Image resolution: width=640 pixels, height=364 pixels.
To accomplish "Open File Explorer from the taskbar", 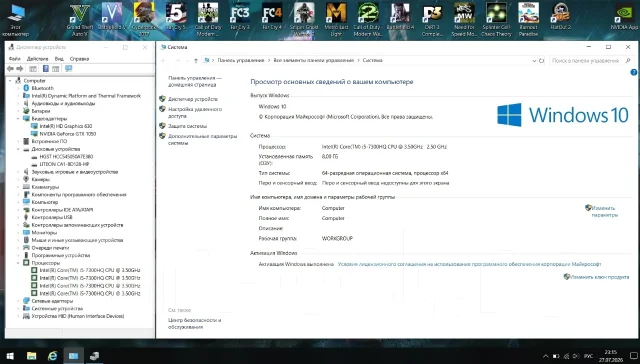I will [31, 356].
